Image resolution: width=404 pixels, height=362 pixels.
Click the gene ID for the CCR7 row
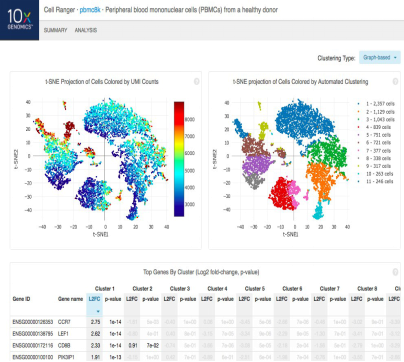(33, 322)
